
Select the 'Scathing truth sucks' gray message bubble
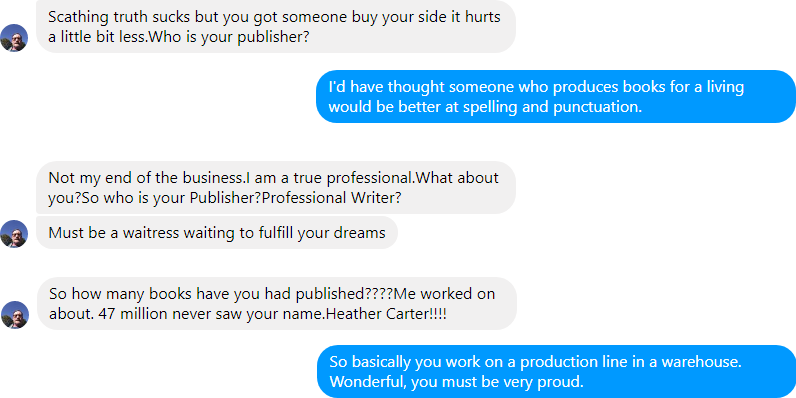(x=276, y=27)
